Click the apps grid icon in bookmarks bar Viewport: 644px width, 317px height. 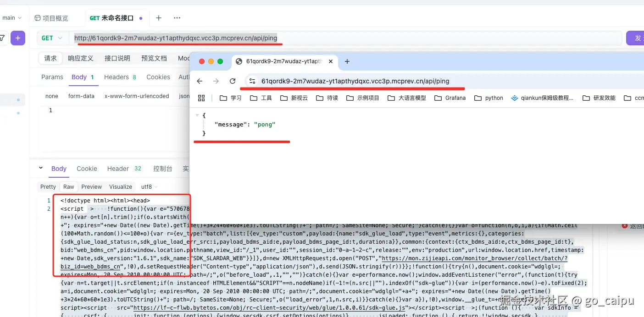(x=202, y=98)
